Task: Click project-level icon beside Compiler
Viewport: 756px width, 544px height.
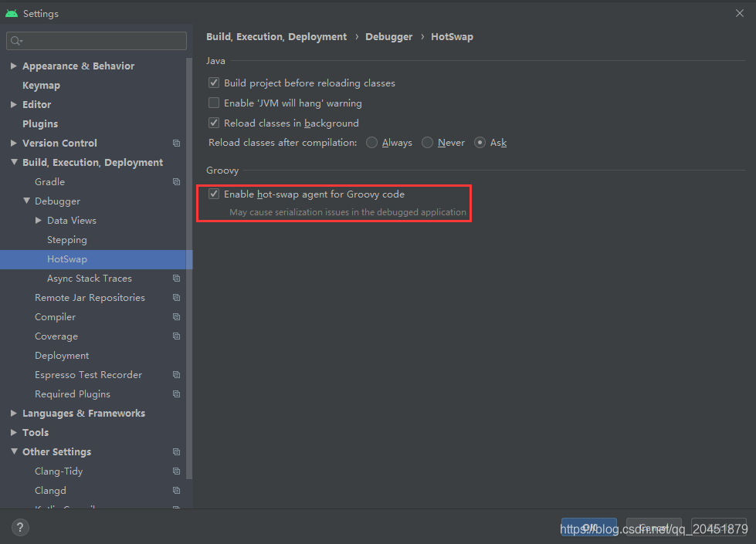Action: point(177,316)
